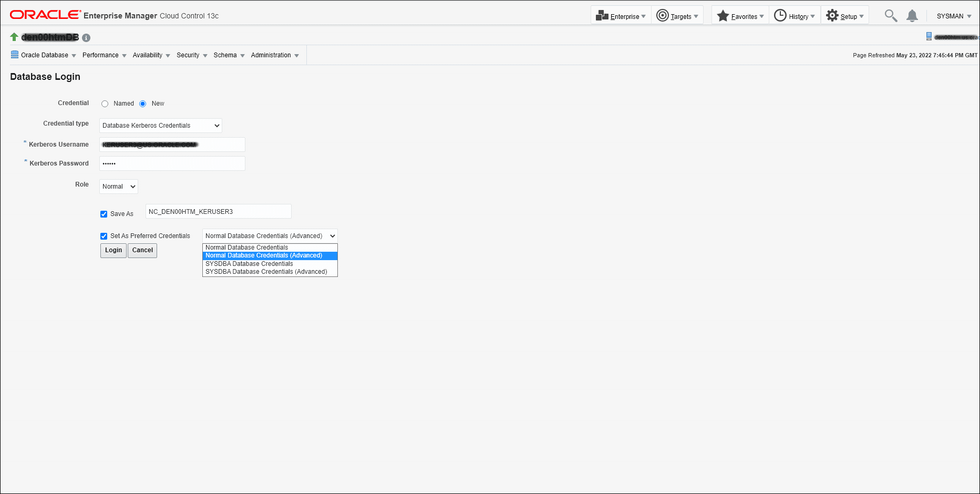Uncheck the Save As checkbox
Viewport: 980px width, 494px height.
(104, 214)
